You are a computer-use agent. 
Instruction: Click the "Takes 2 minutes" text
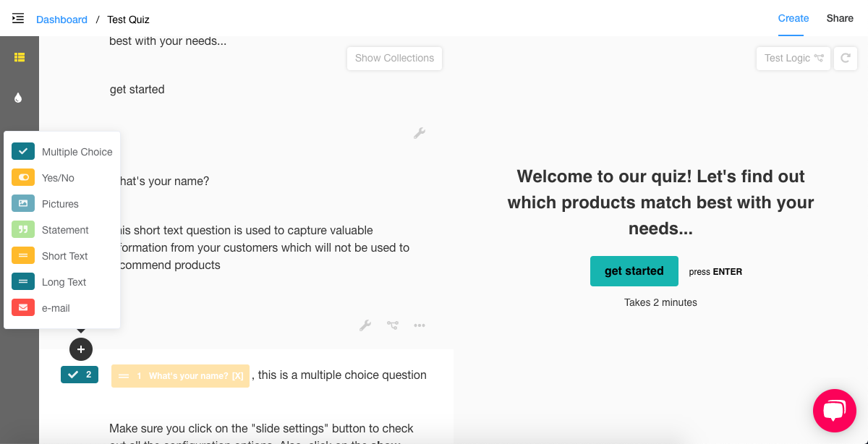[x=660, y=302]
